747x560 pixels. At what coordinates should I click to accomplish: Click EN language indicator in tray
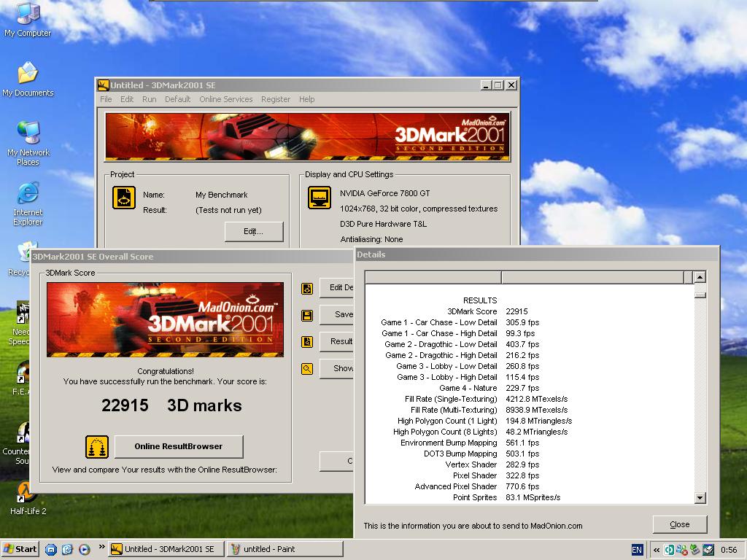pos(637,550)
